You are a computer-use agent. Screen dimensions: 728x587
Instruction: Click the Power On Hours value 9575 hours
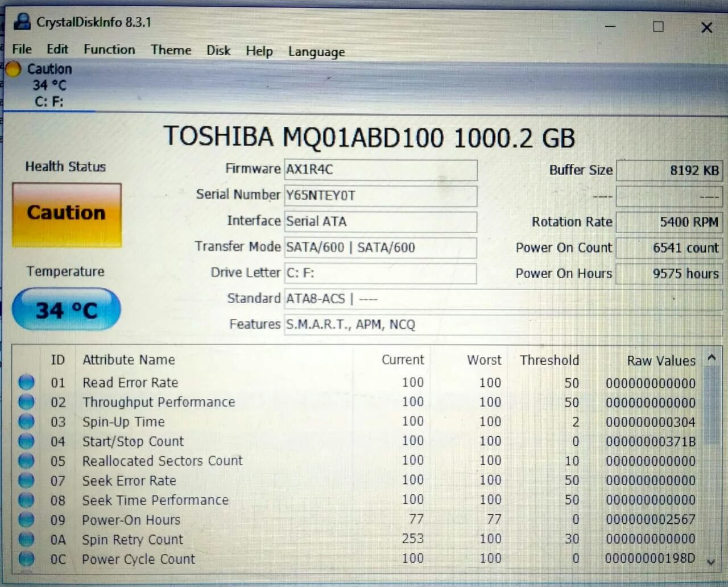[x=669, y=274]
